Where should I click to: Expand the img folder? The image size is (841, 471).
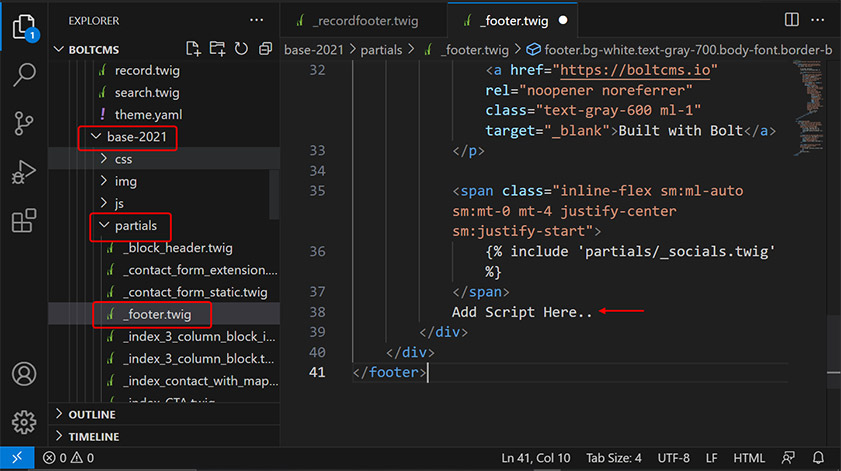coord(104,181)
